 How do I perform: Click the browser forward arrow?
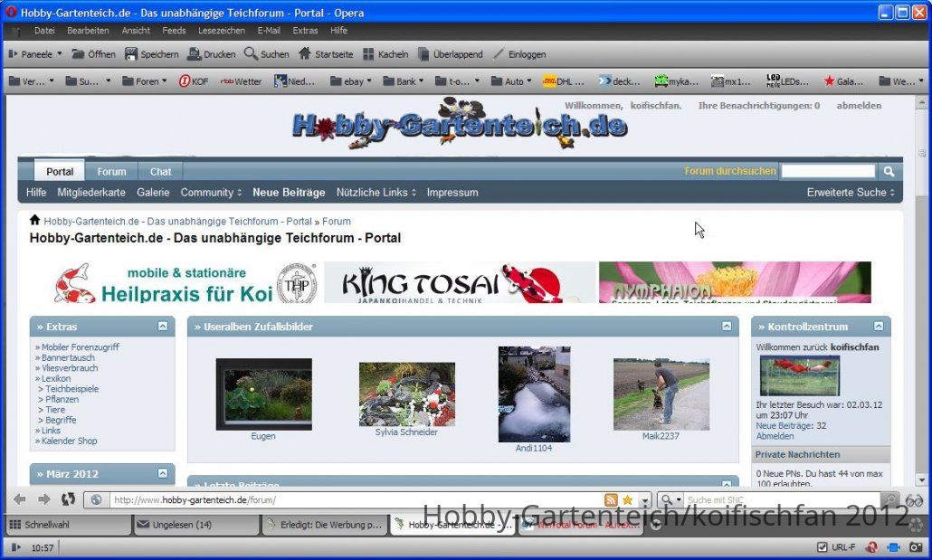coord(43,499)
